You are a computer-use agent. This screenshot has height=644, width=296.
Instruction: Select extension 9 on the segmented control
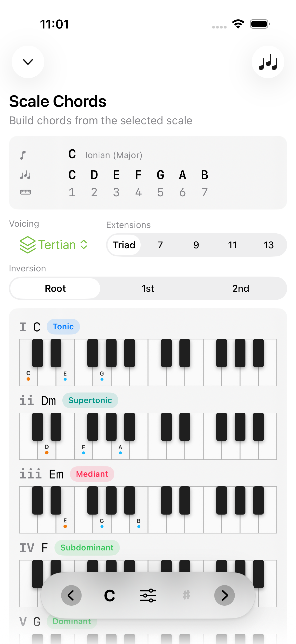196,245
